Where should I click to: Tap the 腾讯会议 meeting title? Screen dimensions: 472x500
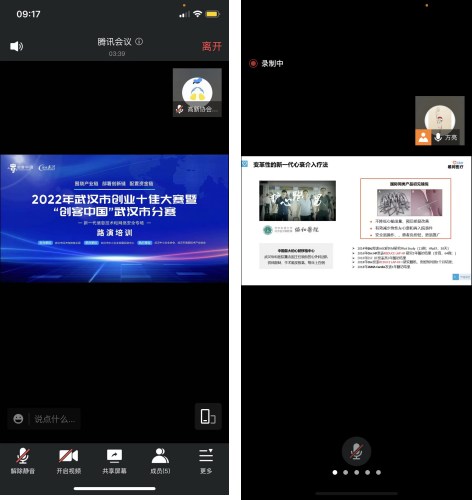[114, 42]
